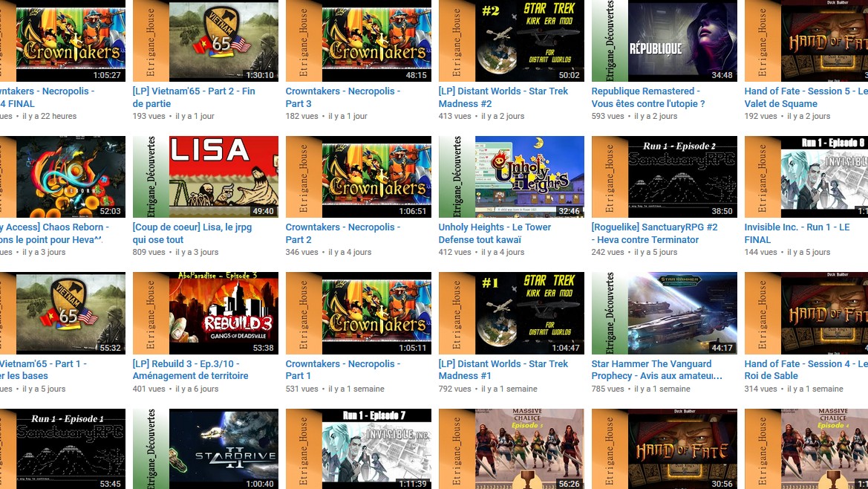Click 'Unholy Heights - Le Tower Defense' title

tap(495, 233)
